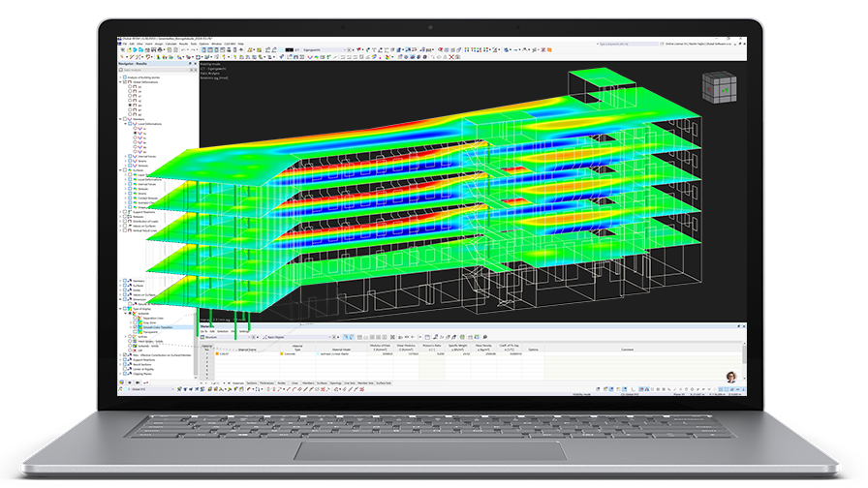Click the Redo arrow icon
Screen dimensions: 868x488
coord(193,49)
